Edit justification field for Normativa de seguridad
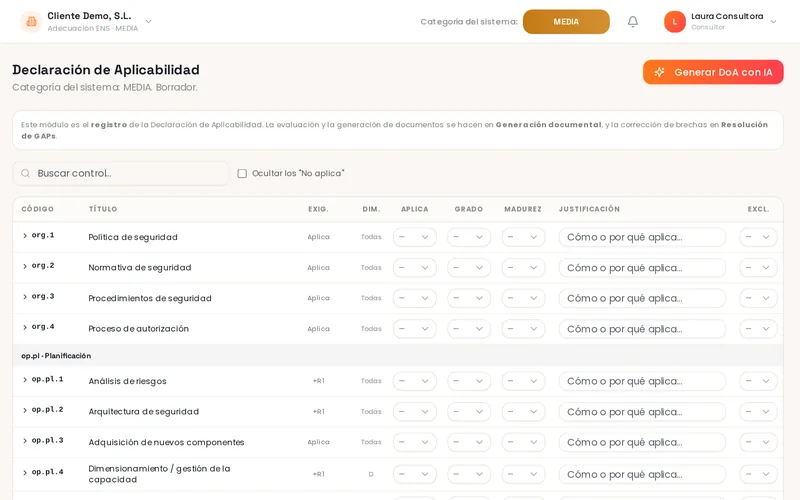 coord(642,268)
